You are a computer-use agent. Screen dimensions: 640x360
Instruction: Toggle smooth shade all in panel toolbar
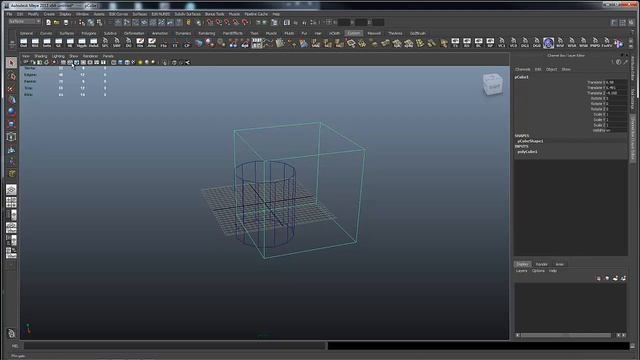(120, 62)
